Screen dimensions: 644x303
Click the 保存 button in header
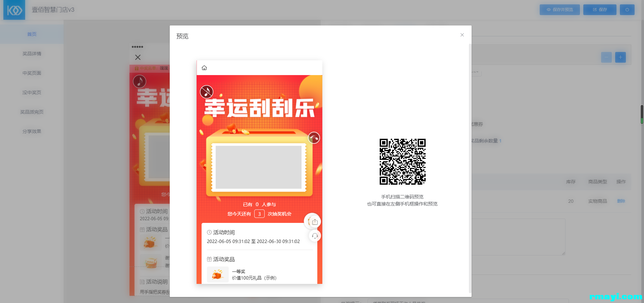600,10
